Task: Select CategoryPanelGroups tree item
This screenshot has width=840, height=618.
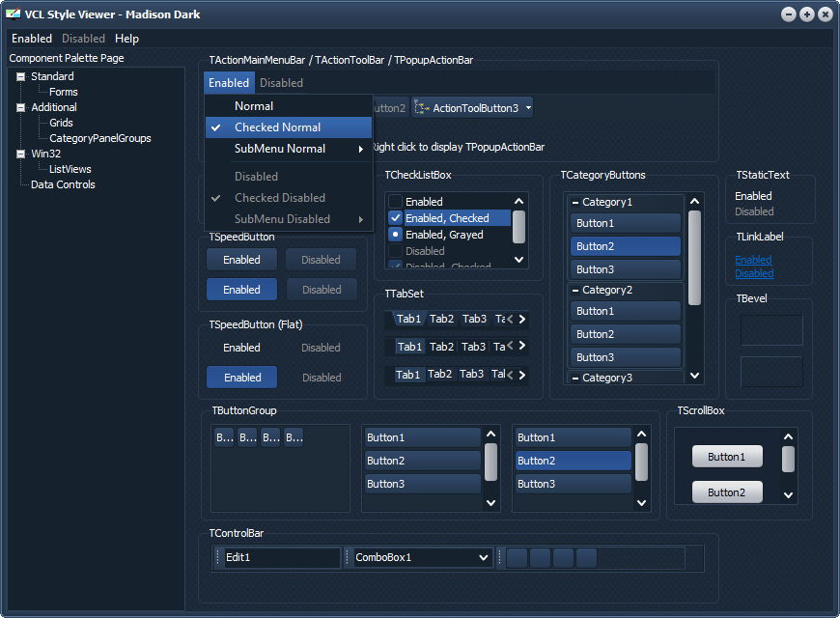Action: tap(100, 138)
